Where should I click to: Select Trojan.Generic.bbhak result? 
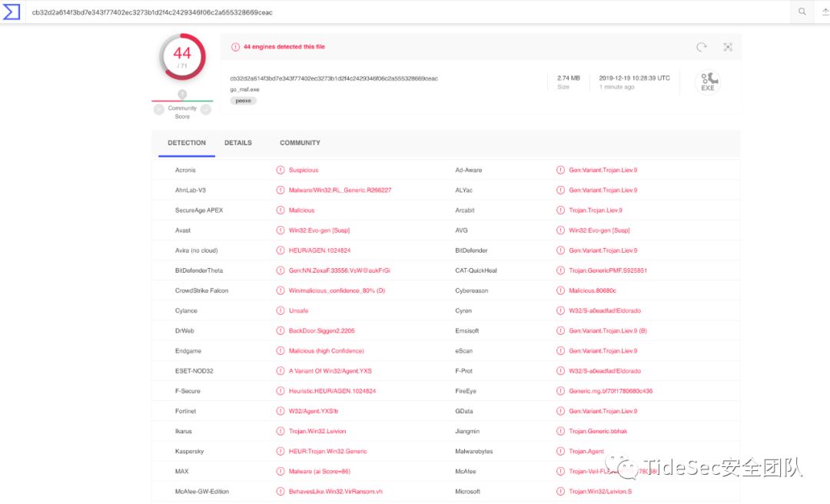tap(598, 431)
